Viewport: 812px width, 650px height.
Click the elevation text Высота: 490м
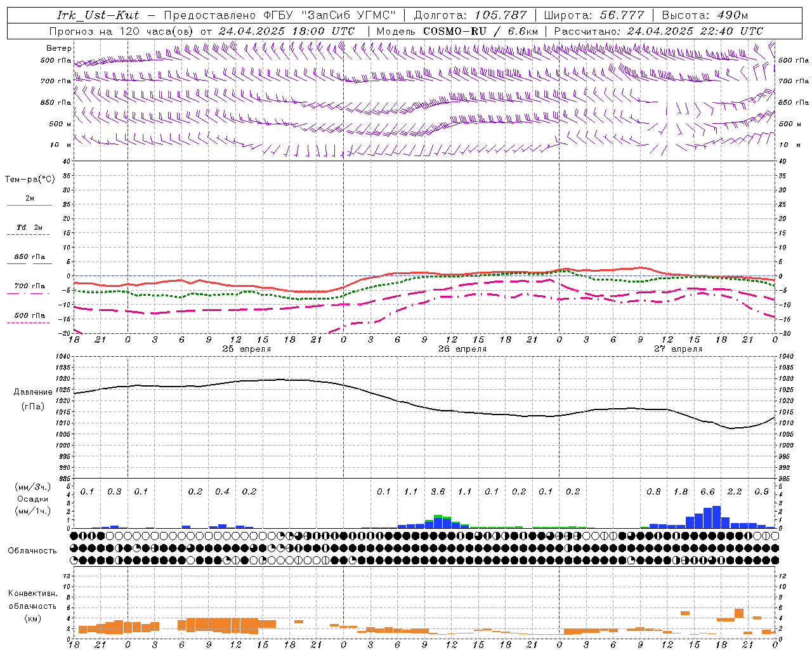coord(705,15)
